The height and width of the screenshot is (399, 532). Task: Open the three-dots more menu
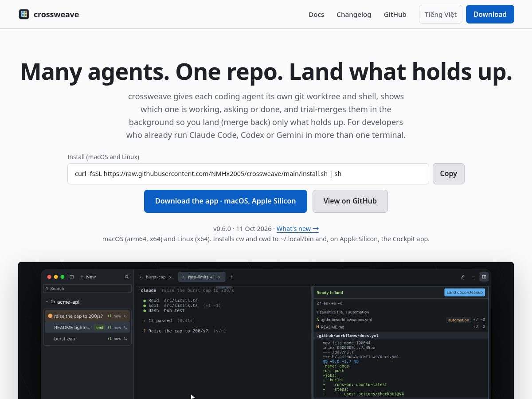pos(473,277)
